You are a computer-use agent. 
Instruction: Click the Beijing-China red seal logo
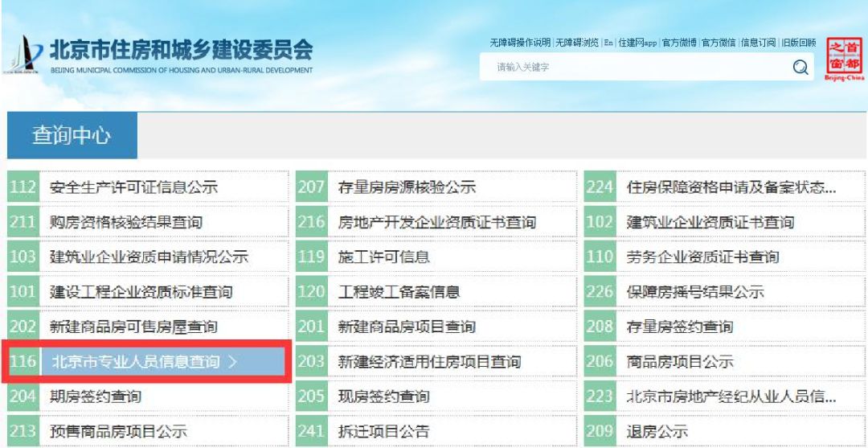click(844, 59)
